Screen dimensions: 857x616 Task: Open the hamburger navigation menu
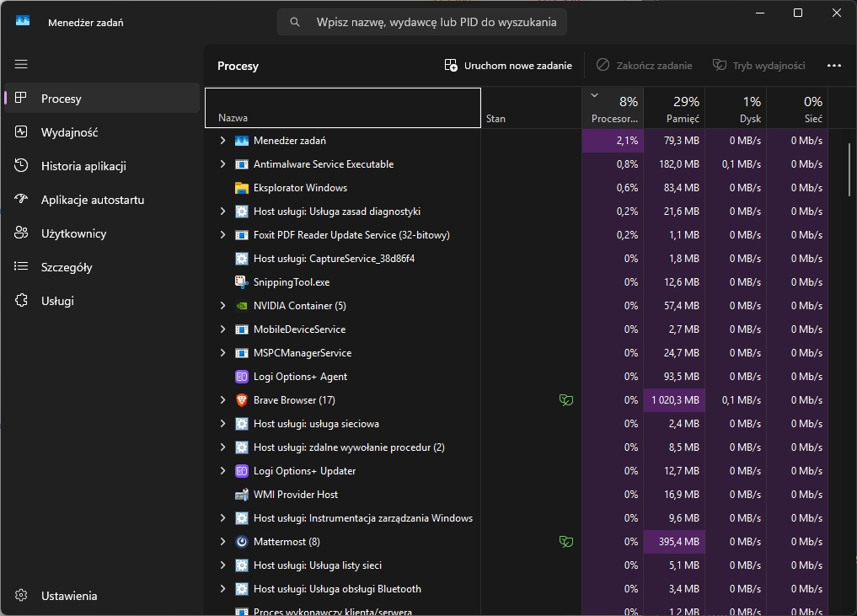[x=22, y=65]
